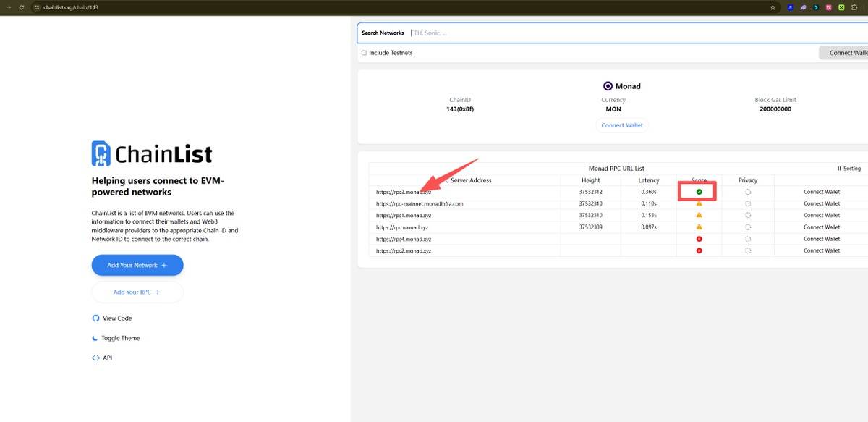Click the ChainList logo icon

[x=101, y=153]
